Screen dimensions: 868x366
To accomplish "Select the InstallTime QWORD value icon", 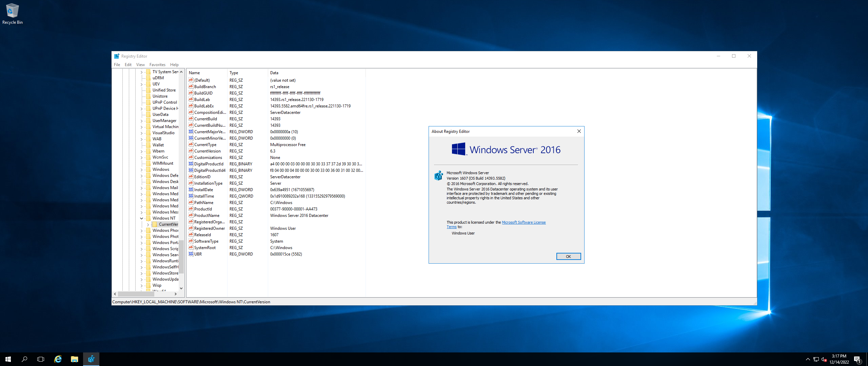I will (191, 196).
